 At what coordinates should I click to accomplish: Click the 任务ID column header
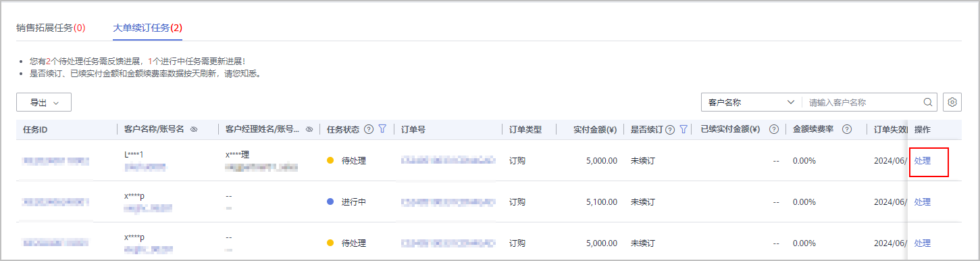pos(35,129)
